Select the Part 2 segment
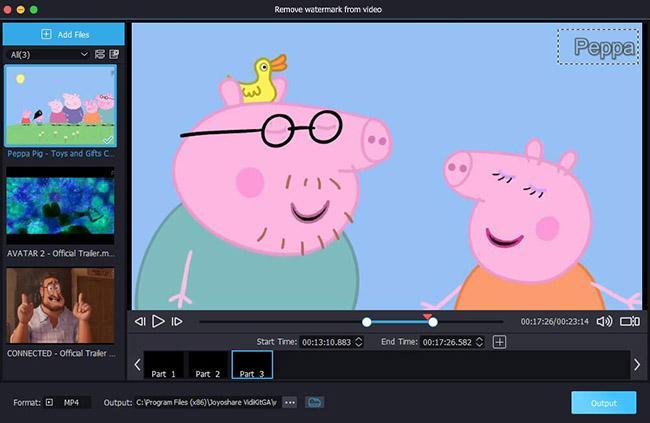 [208, 365]
